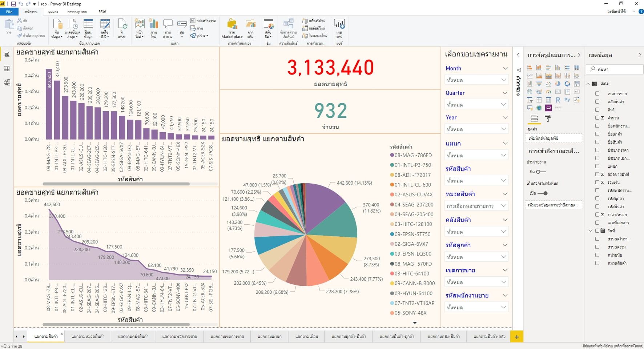Click the Ask a Question (ถามคำถาม) icon

(x=168, y=29)
